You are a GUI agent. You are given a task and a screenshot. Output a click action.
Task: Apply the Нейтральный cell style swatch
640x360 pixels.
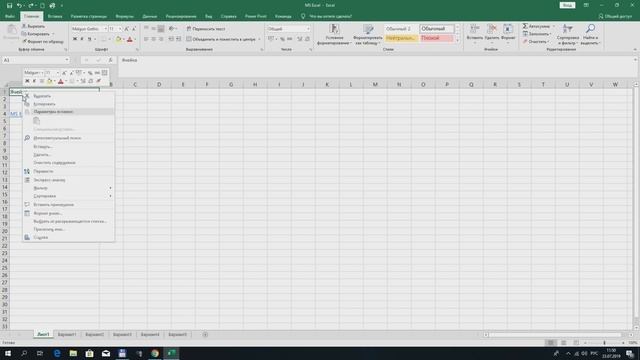[401, 38]
